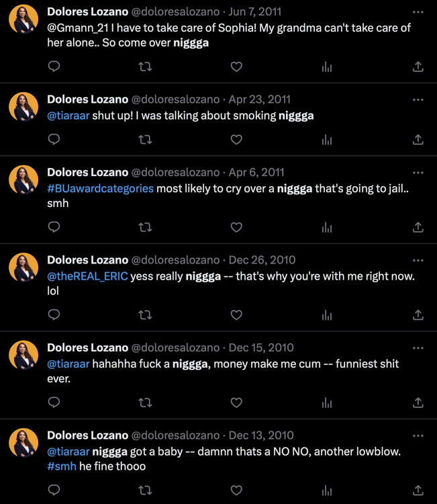Like the Apr 6, 2011 tweet

236,227
